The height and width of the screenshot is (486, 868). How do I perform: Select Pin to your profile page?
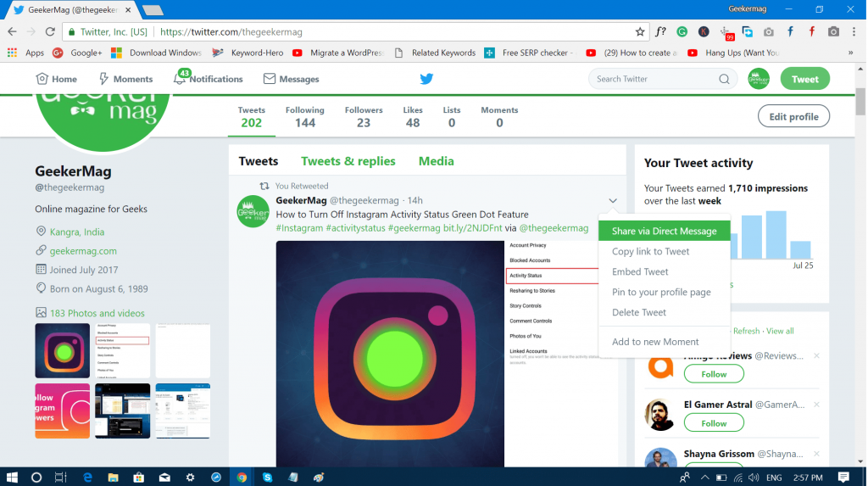(665, 292)
